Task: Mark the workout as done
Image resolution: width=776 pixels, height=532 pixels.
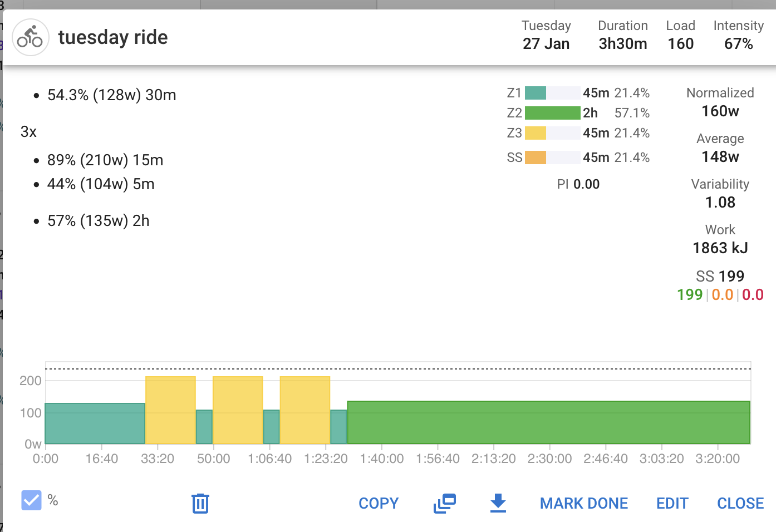Action: click(x=583, y=503)
